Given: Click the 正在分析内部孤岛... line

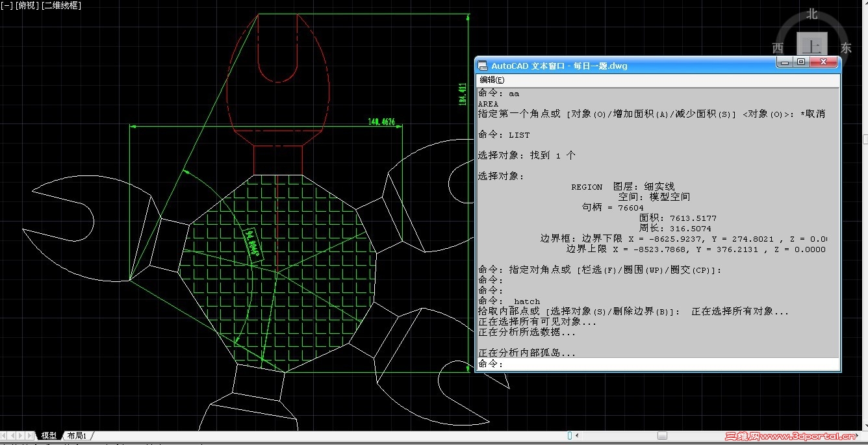Looking at the screenshot, I should pos(527,353).
